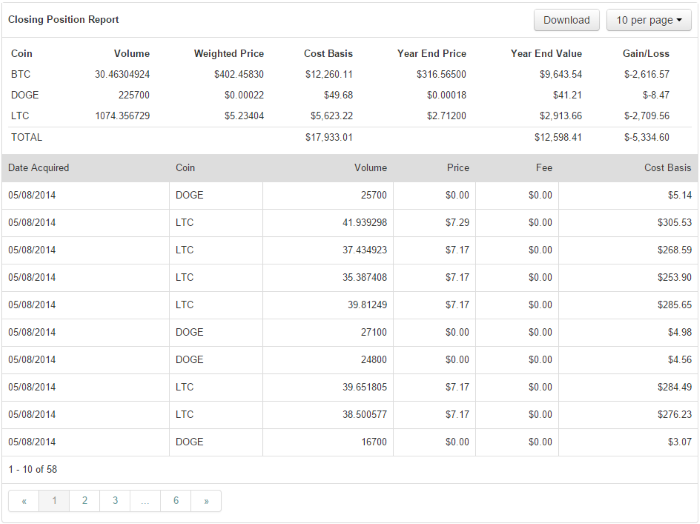Click the Download button
The image size is (700, 524).
click(x=567, y=20)
